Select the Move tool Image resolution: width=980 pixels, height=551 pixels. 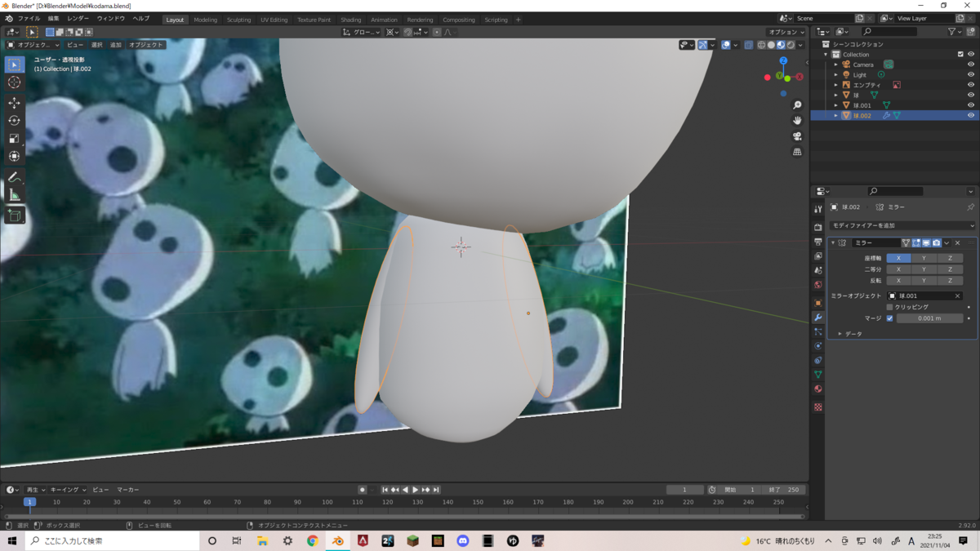(15, 103)
